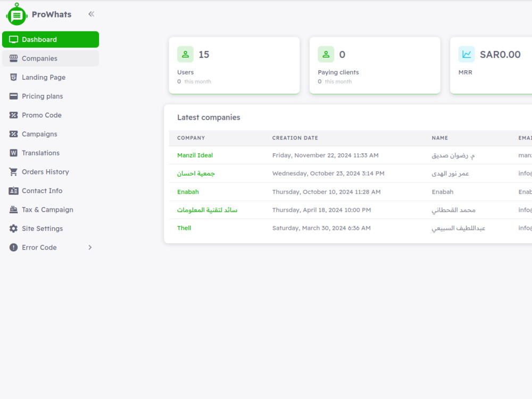The image size is (532, 399).
Task: Select Pricing plans in the sidebar
Action: 51,96
